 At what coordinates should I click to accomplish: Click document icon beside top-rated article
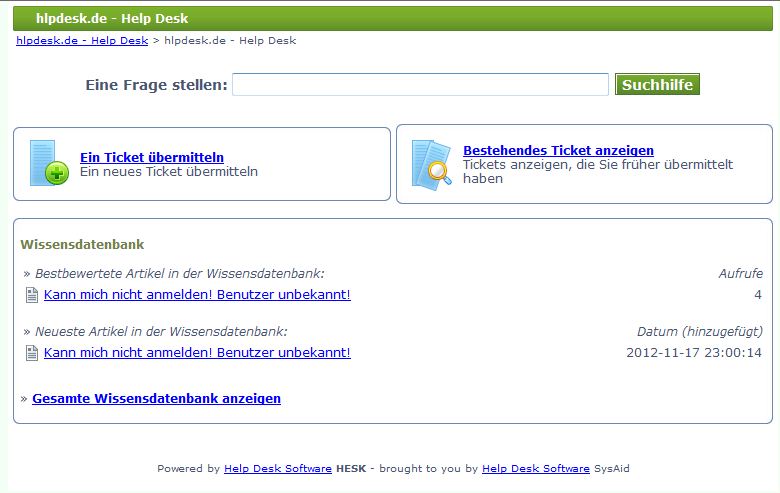point(32,295)
